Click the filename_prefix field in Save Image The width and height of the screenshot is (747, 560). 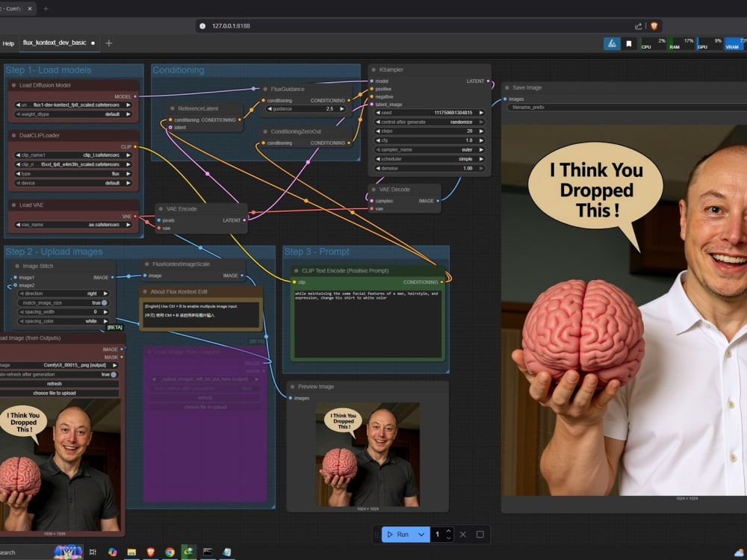tap(627, 108)
